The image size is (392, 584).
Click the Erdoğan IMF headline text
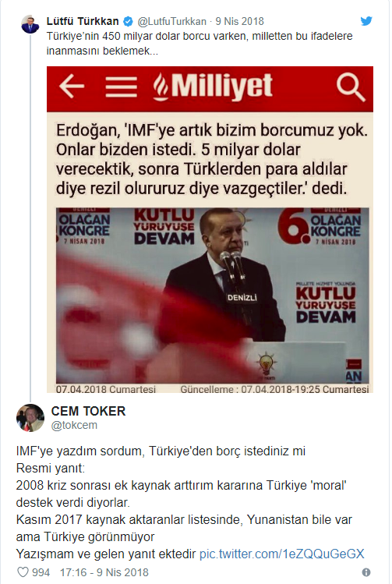point(212,159)
